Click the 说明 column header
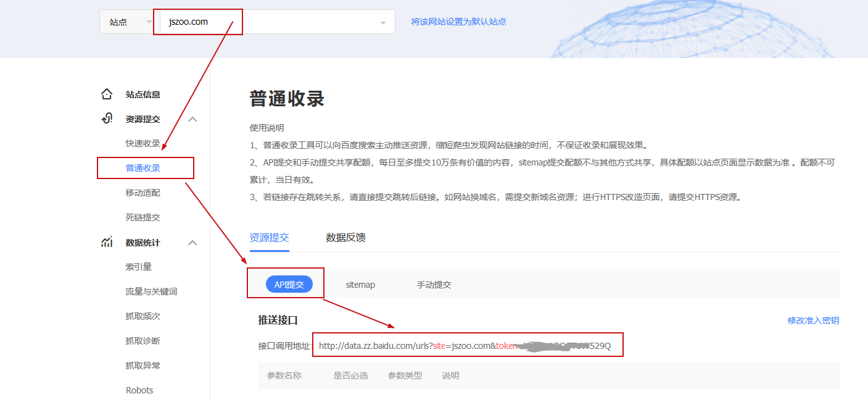 pos(450,375)
